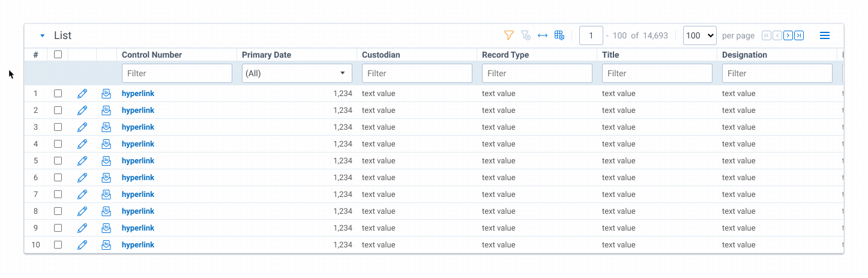Screen dimensions: 868x278
Task: Click the Control Number filter field
Action: pyautogui.click(x=176, y=73)
